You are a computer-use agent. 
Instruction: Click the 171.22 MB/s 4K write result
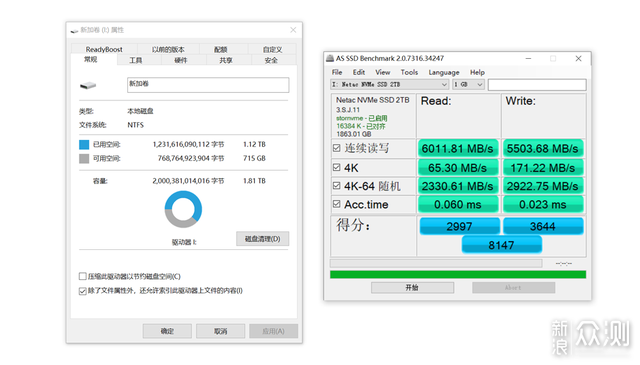point(542,168)
